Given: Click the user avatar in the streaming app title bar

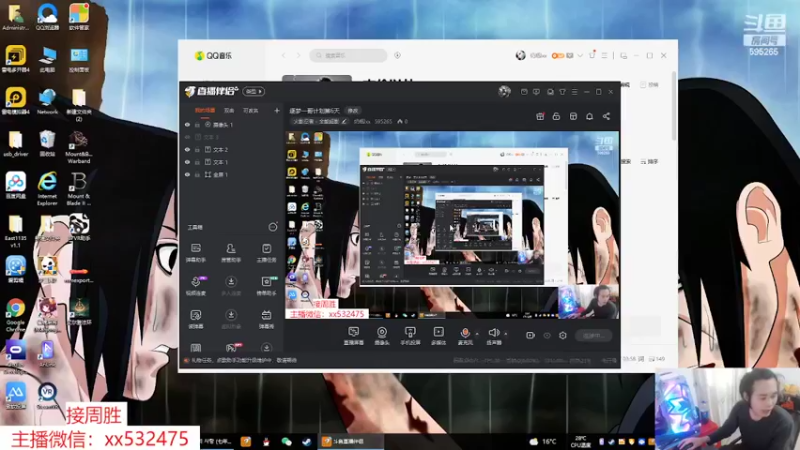Looking at the screenshot, I should 504,91.
